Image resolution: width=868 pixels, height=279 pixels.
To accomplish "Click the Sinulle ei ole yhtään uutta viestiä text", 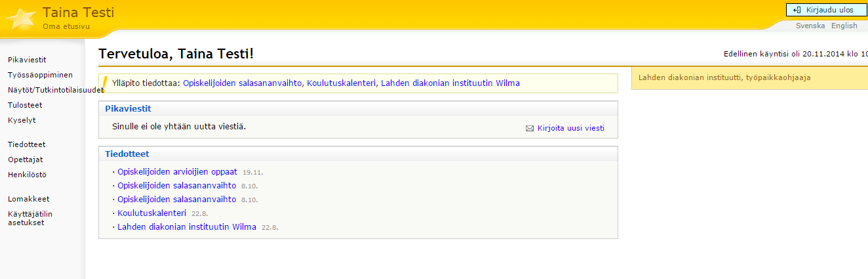I will [179, 125].
